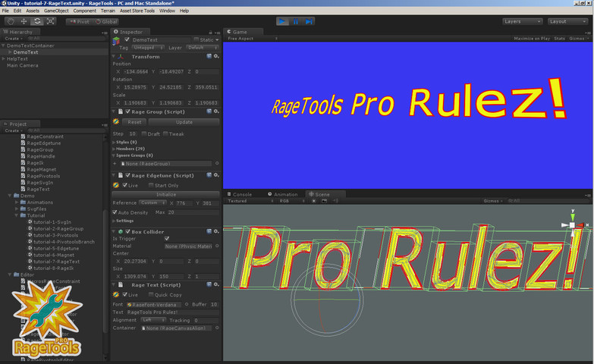594x364 pixels.
Task: Open object picker for Material field
Action: click(x=217, y=246)
